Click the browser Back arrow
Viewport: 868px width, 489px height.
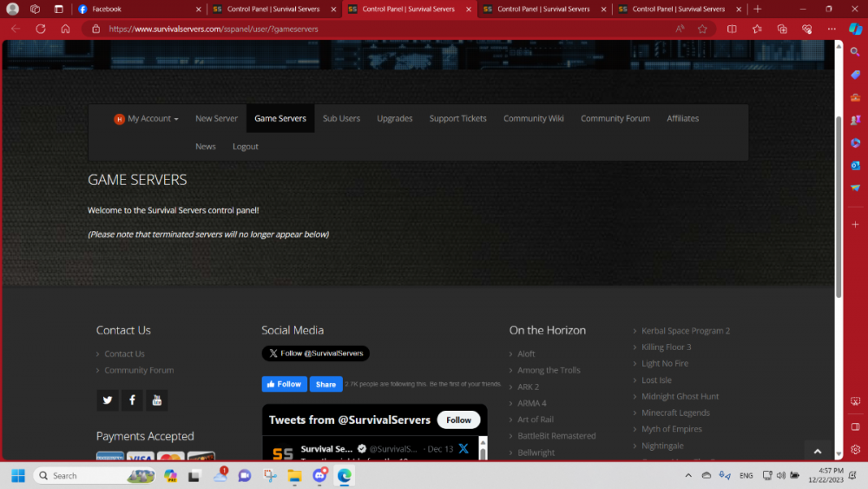click(x=16, y=29)
